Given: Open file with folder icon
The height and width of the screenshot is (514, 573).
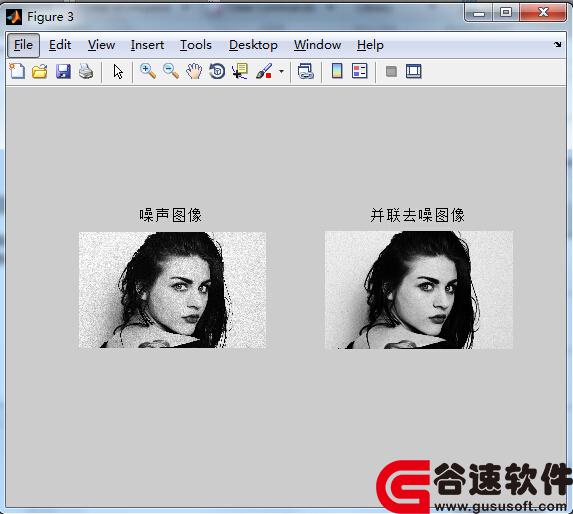Looking at the screenshot, I should click(x=39, y=71).
